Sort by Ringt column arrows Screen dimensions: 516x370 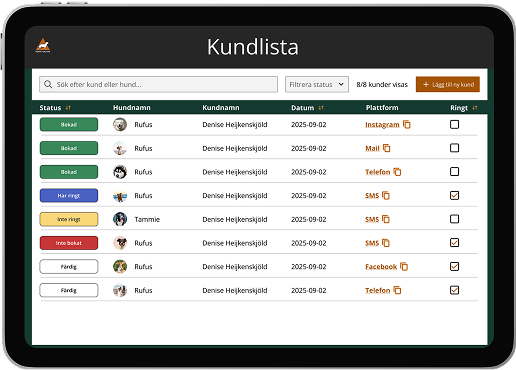(x=475, y=108)
